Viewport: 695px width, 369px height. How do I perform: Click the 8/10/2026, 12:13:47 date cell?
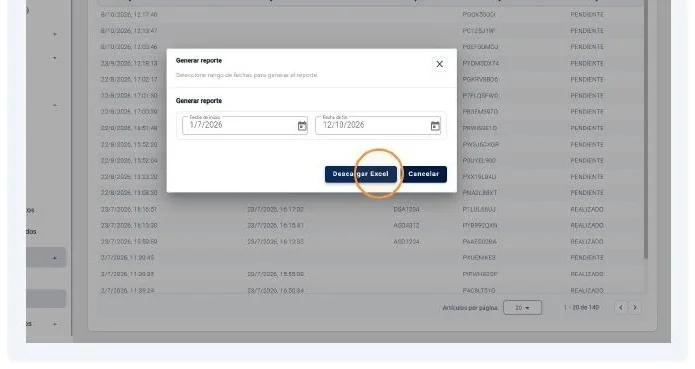[129, 31]
